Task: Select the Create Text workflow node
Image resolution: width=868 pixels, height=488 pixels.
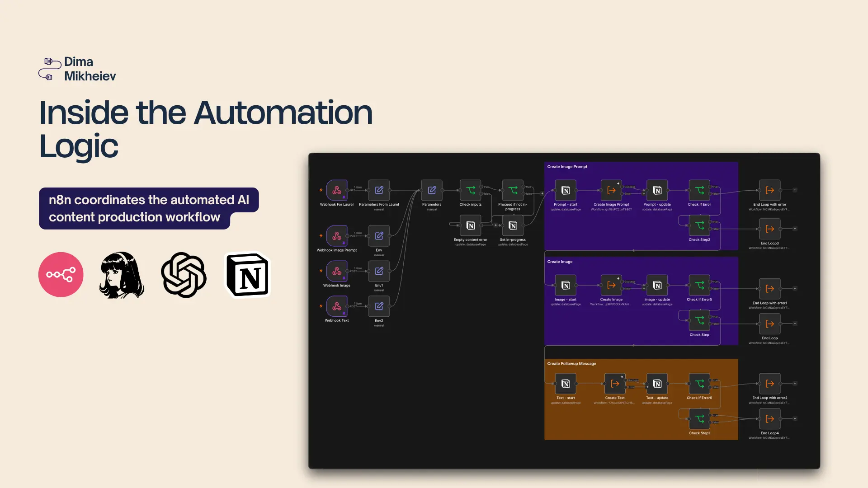Action: [615, 384]
